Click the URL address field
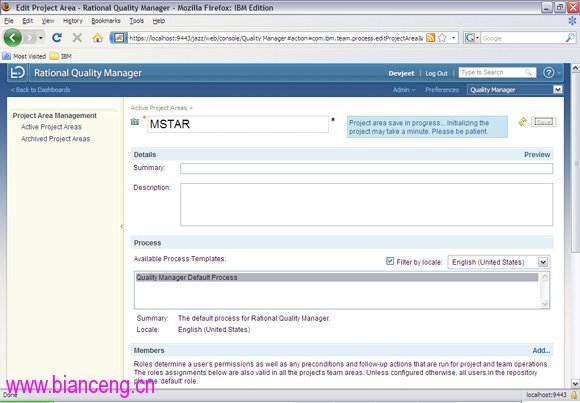The width and height of the screenshot is (580, 403). pyautogui.click(x=276, y=38)
